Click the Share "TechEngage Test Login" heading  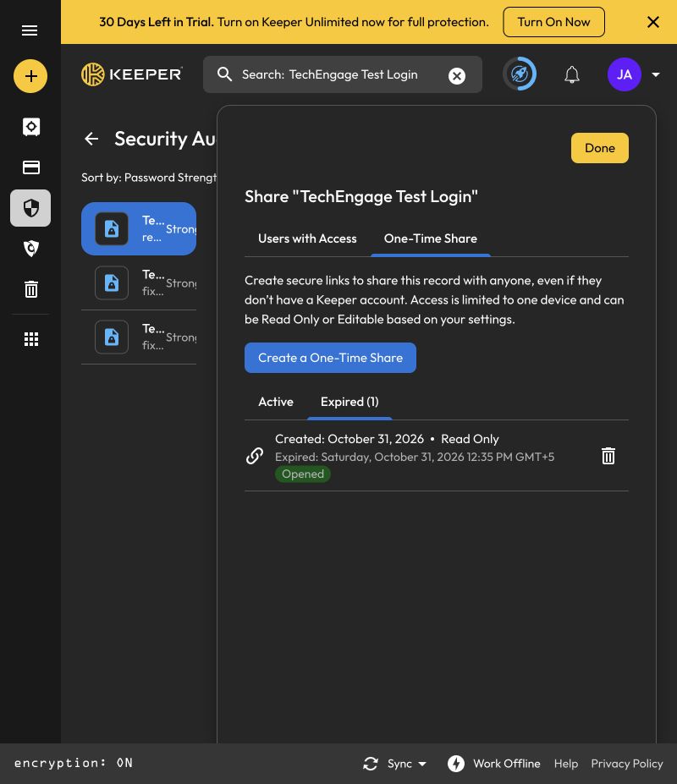(361, 196)
